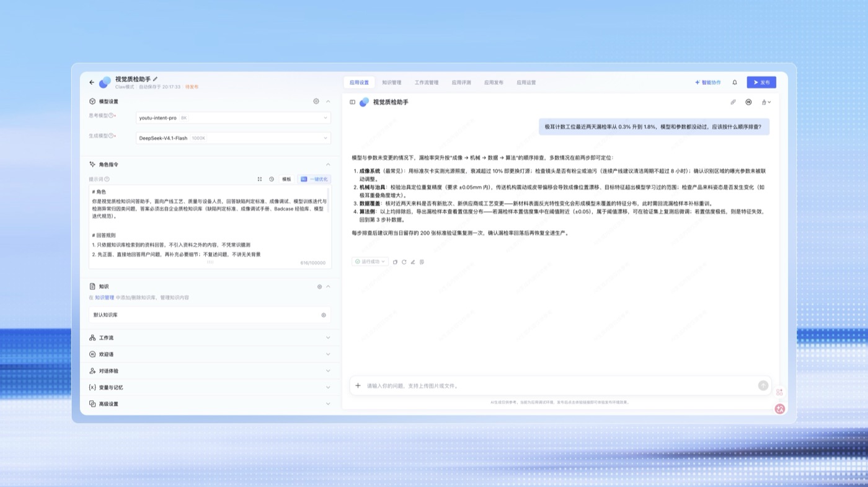
Task: Expand the 工作流 section
Action: pos(328,338)
